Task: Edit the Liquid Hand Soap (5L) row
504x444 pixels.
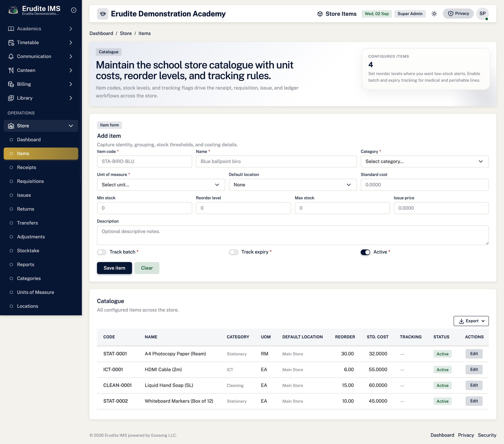Action: [474, 385]
